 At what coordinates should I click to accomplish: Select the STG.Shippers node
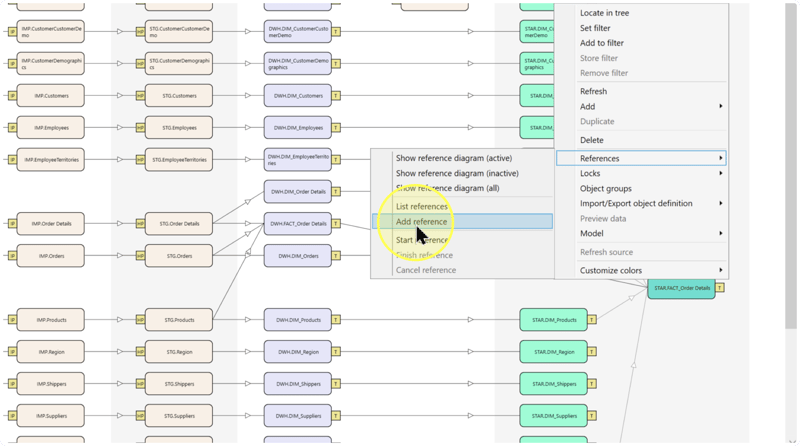tap(179, 384)
